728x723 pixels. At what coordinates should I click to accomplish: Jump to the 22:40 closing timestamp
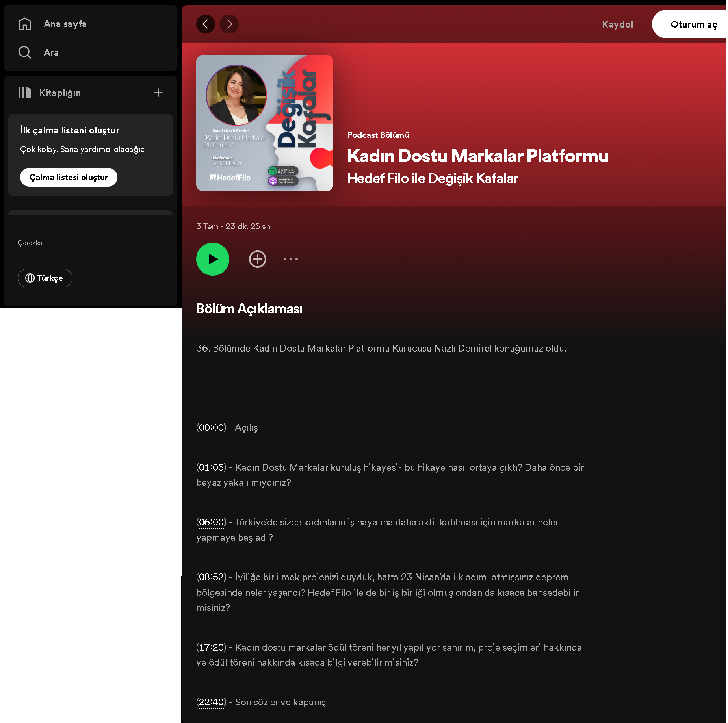click(x=211, y=702)
